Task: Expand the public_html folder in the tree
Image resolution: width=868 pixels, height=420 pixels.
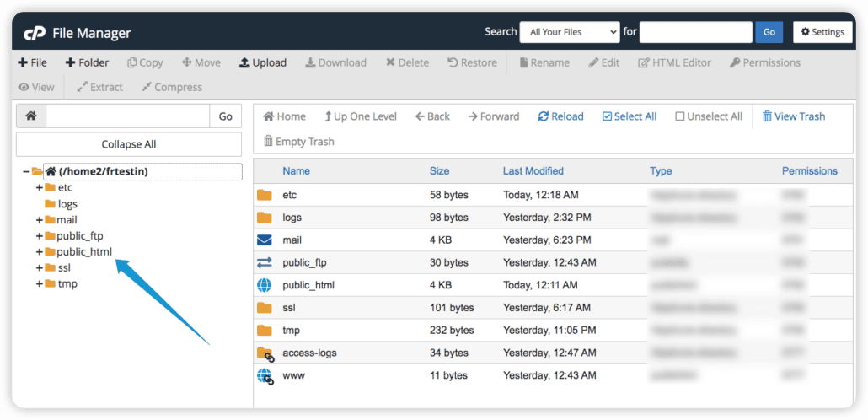Action: point(40,251)
